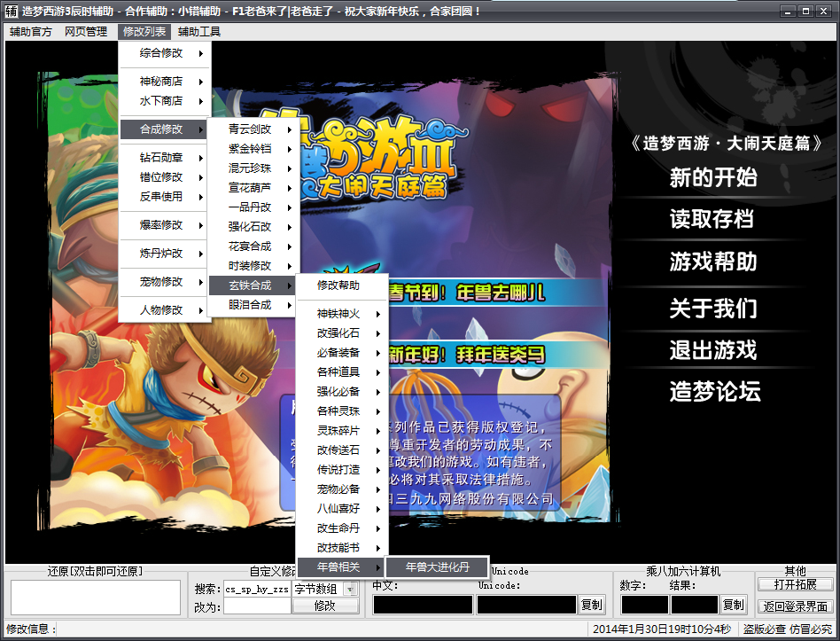
Task: Open the 混元珍珠 submenu
Action: pos(253,168)
